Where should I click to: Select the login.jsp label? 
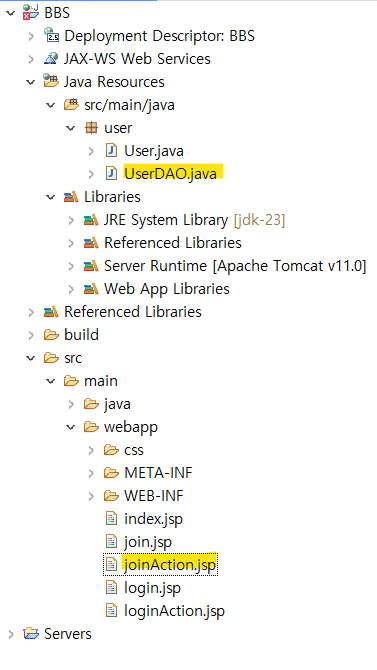point(153,588)
